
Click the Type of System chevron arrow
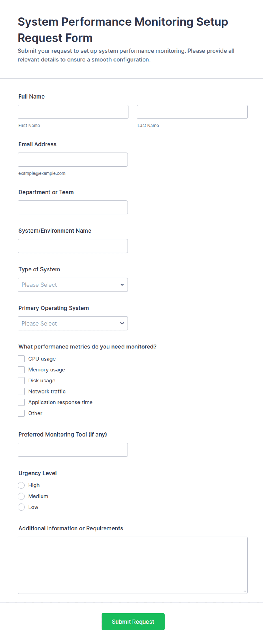122,285
